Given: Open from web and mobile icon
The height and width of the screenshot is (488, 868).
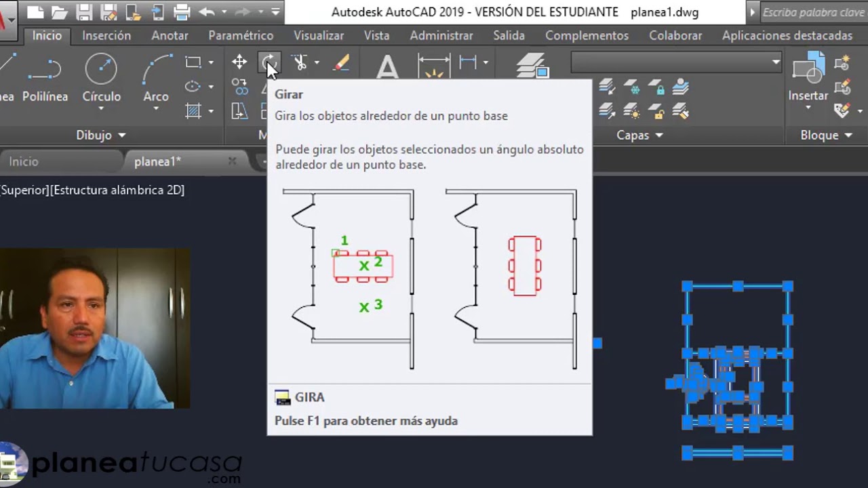Looking at the screenshot, I should (x=134, y=12).
